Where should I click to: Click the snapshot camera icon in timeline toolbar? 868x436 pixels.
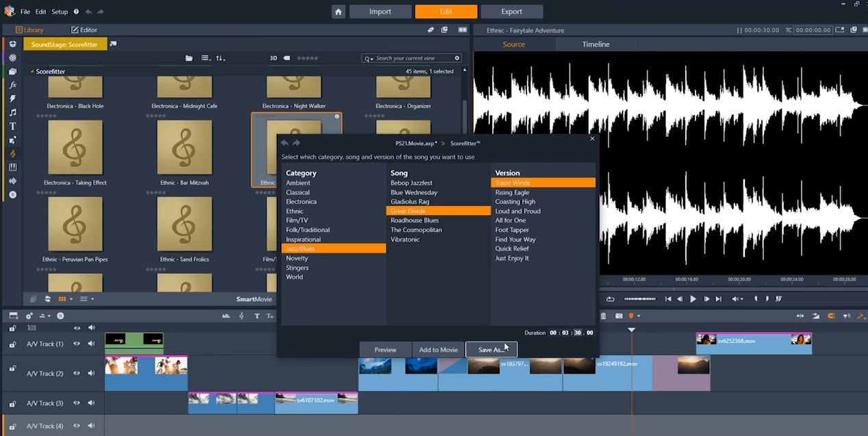[619, 316]
